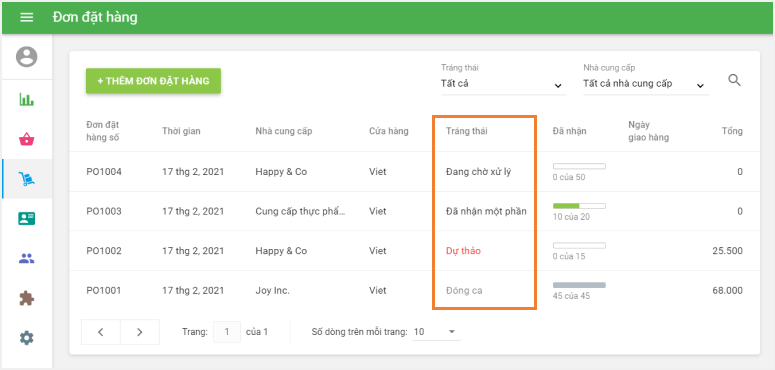
Task: Open the hamburger menu in header
Action: 27,17
